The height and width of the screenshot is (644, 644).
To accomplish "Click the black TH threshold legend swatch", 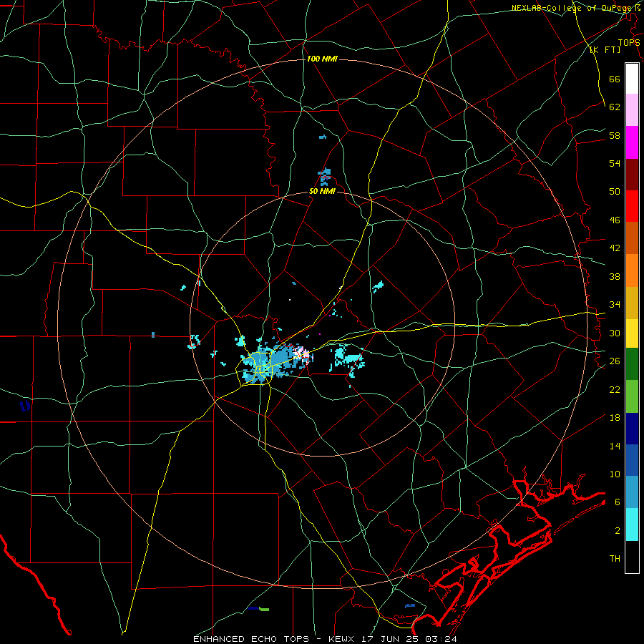I will pos(632,557).
